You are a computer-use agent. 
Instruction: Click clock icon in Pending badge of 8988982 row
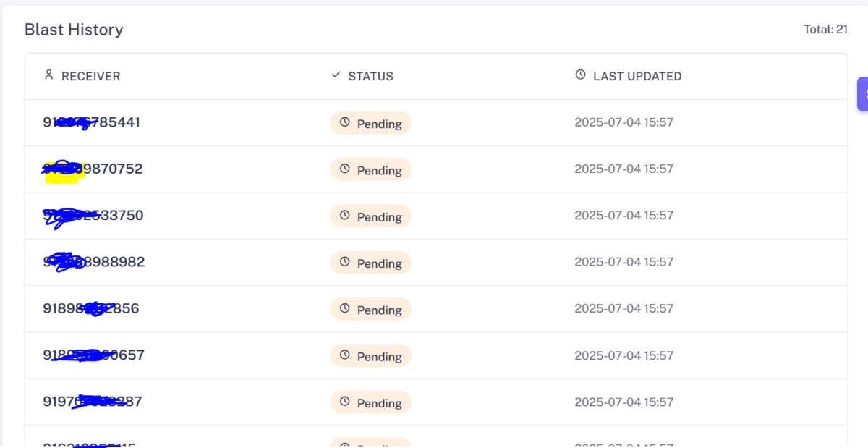[345, 261]
